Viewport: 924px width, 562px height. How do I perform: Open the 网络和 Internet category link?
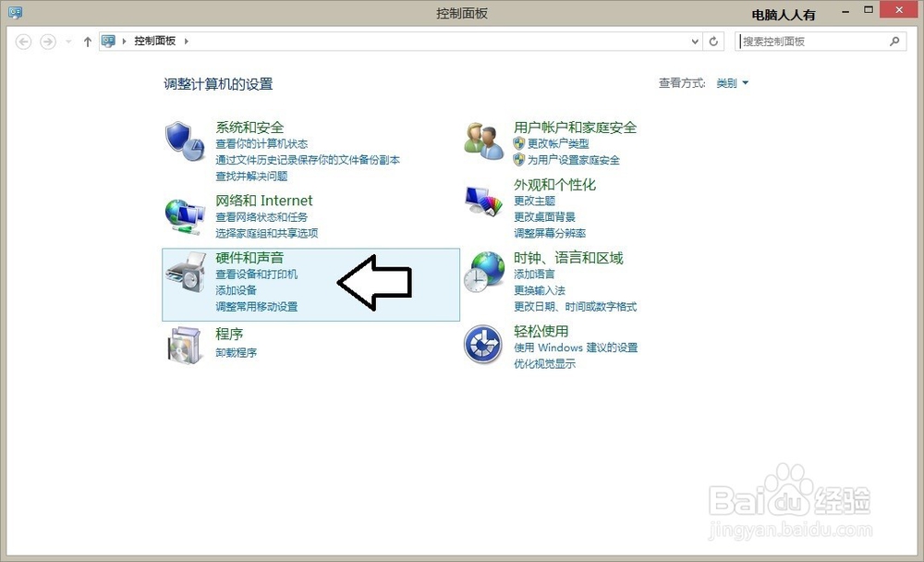[x=264, y=201]
